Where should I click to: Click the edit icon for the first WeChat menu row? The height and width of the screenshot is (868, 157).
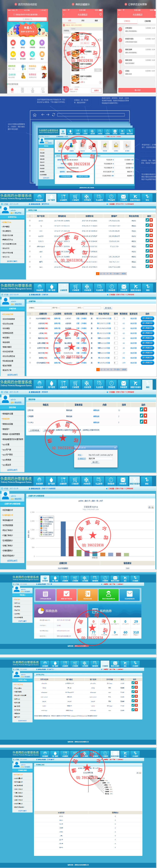141,410
